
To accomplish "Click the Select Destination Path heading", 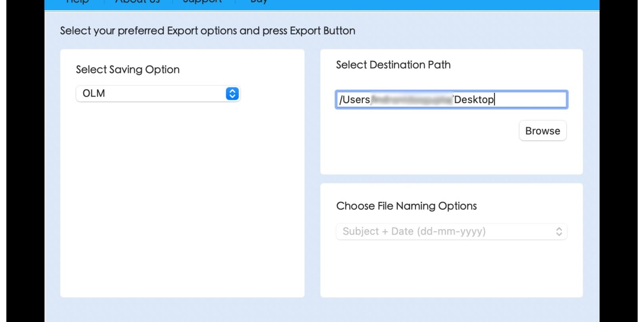I will click(x=393, y=65).
